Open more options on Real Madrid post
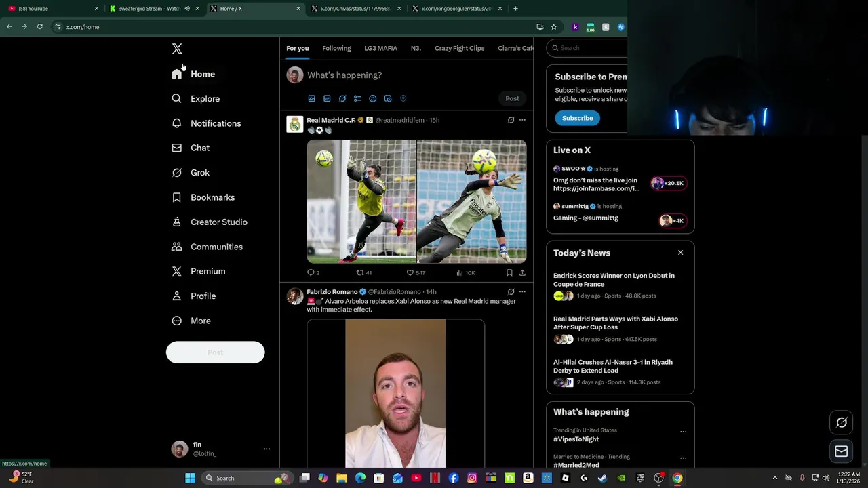Image resolution: width=868 pixels, height=488 pixels. tap(522, 120)
